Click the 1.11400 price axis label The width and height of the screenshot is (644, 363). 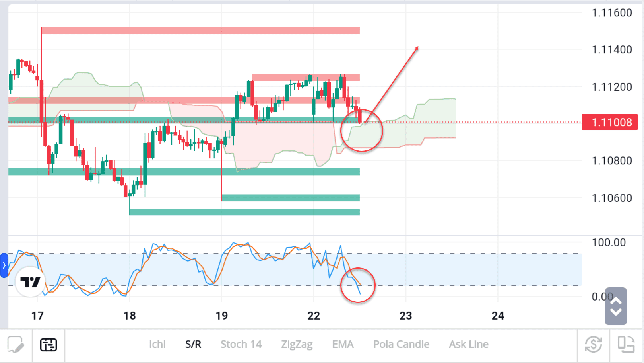612,50
